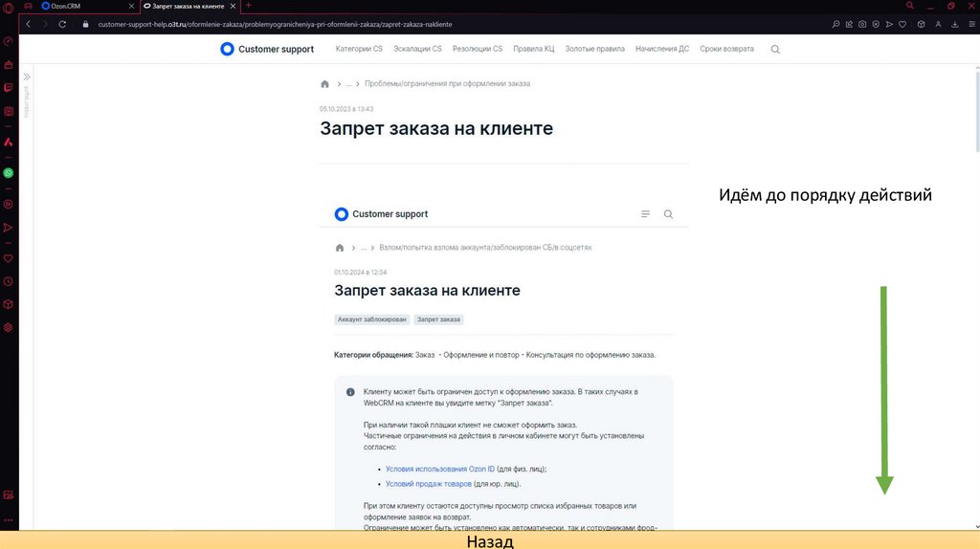Image resolution: width=980 pixels, height=549 pixels.
Task: Expand the '...' breadcrumb in the embedded page
Action: (363, 248)
